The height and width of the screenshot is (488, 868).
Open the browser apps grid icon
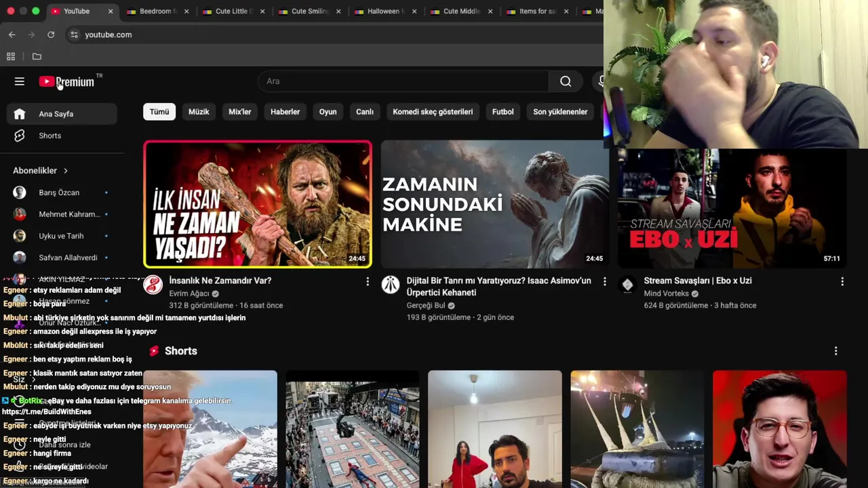coord(11,56)
